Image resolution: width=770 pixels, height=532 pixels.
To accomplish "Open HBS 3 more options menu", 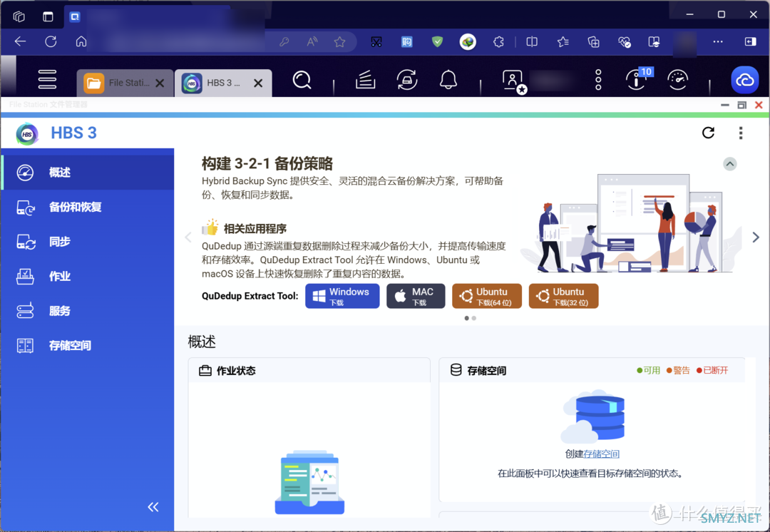I will [x=741, y=133].
